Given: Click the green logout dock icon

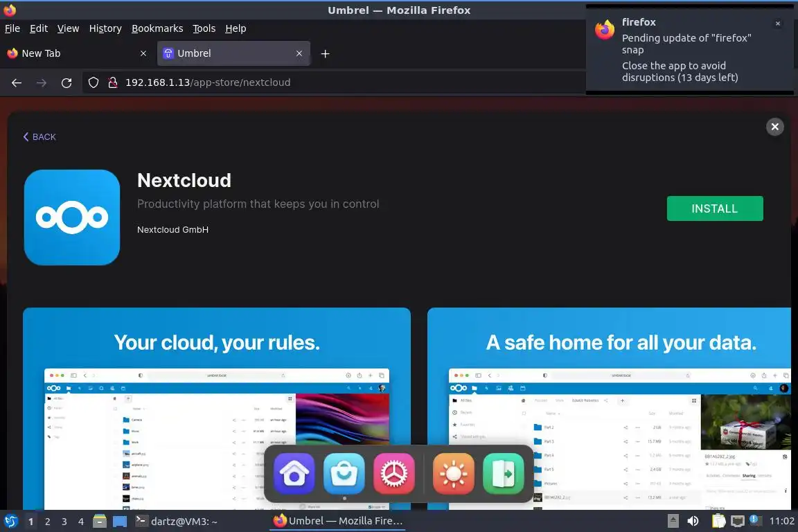Looking at the screenshot, I should coord(504,474).
